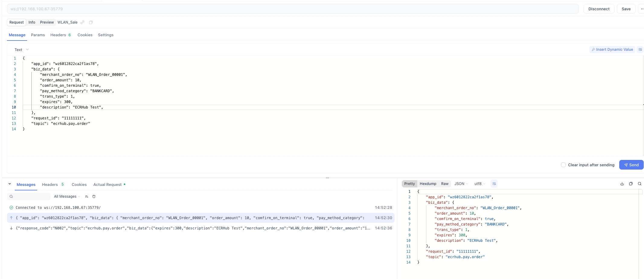Screen dimensions: 644x279
Task: Open the Actual Request tab
Action: click(x=109, y=184)
